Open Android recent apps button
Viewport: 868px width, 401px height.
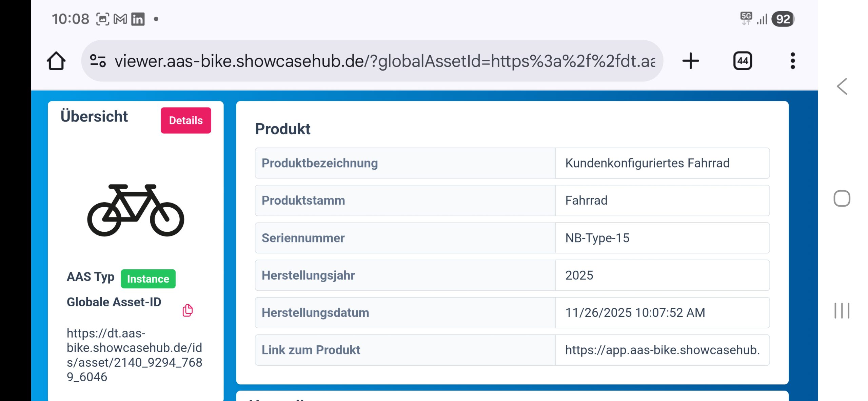pos(842,310)
